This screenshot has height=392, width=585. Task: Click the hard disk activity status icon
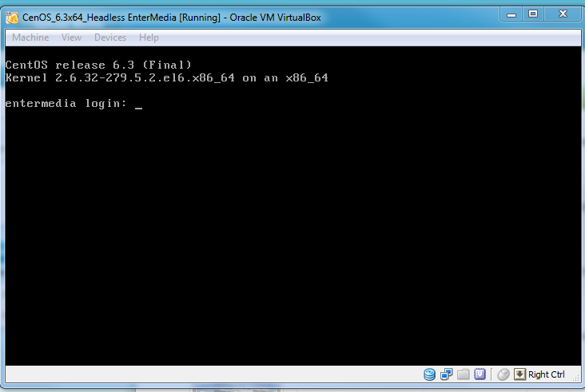pos(429,374)
